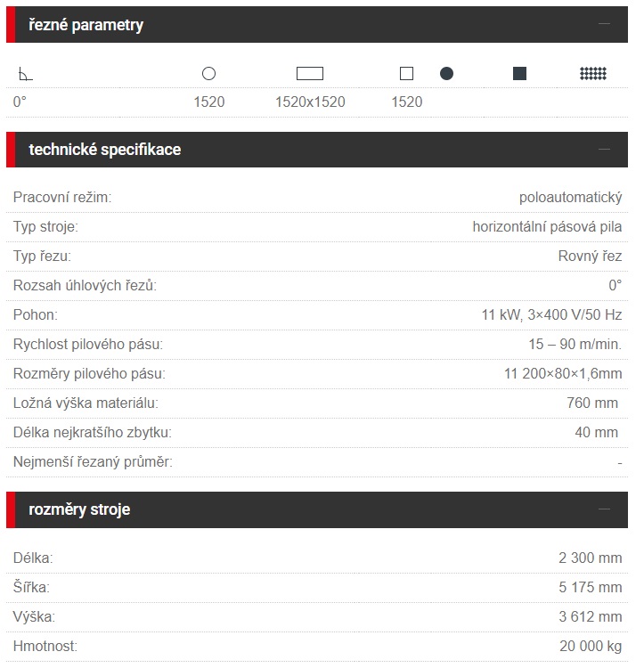This screenshot has height=668, width=644.
Task: Select the 1520x1520 rectangular capacity value
Action: click(310, 102)
